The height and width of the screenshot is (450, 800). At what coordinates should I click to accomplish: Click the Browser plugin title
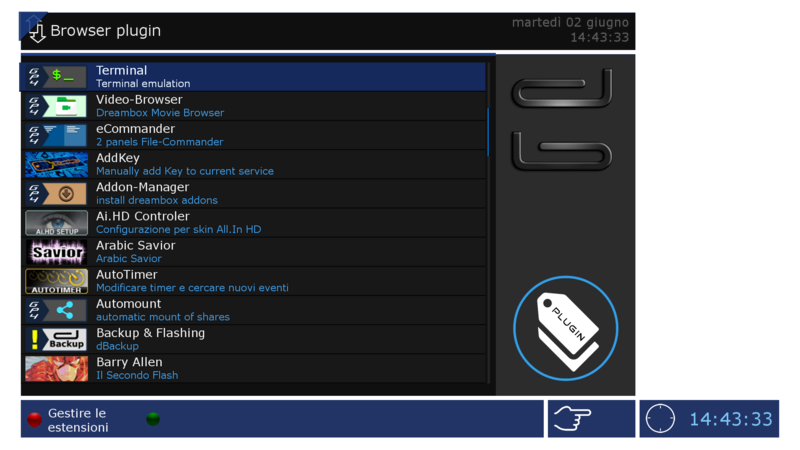(x=105, y=31)
